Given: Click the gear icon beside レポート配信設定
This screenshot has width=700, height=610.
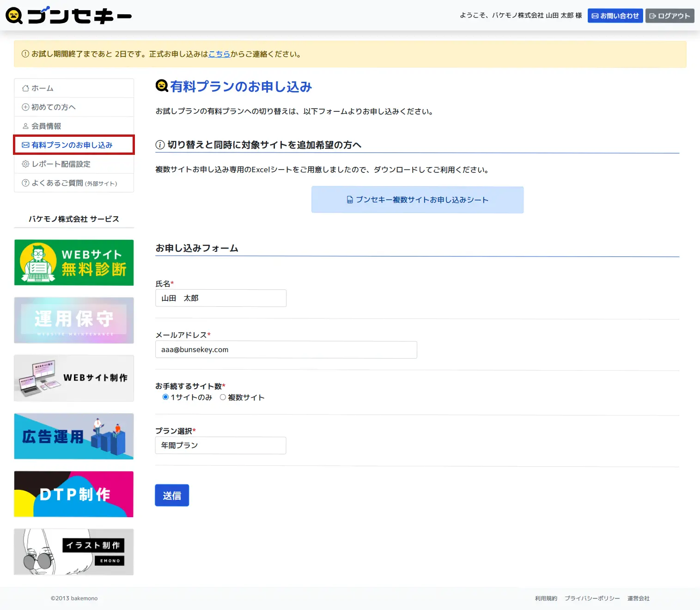Looking at the screenshot, I should (25, 164).
